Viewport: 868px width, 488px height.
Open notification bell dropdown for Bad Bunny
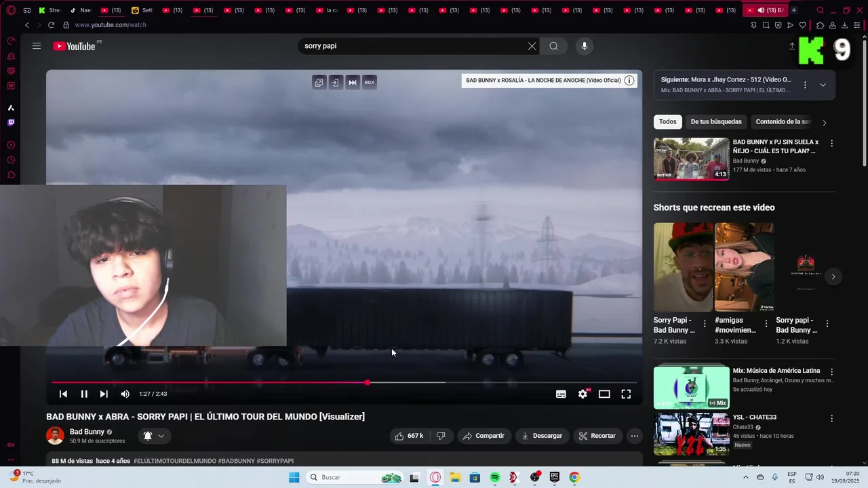pyautogui.click(x=154, y=436)
